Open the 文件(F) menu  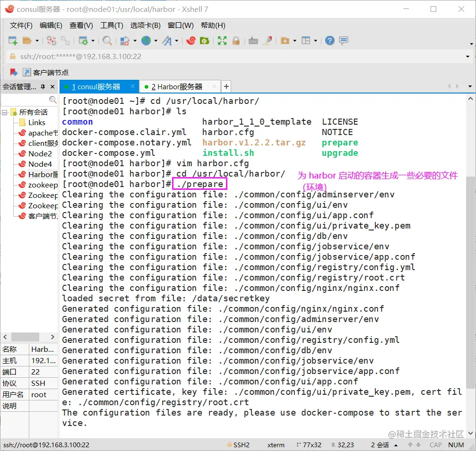21,25
